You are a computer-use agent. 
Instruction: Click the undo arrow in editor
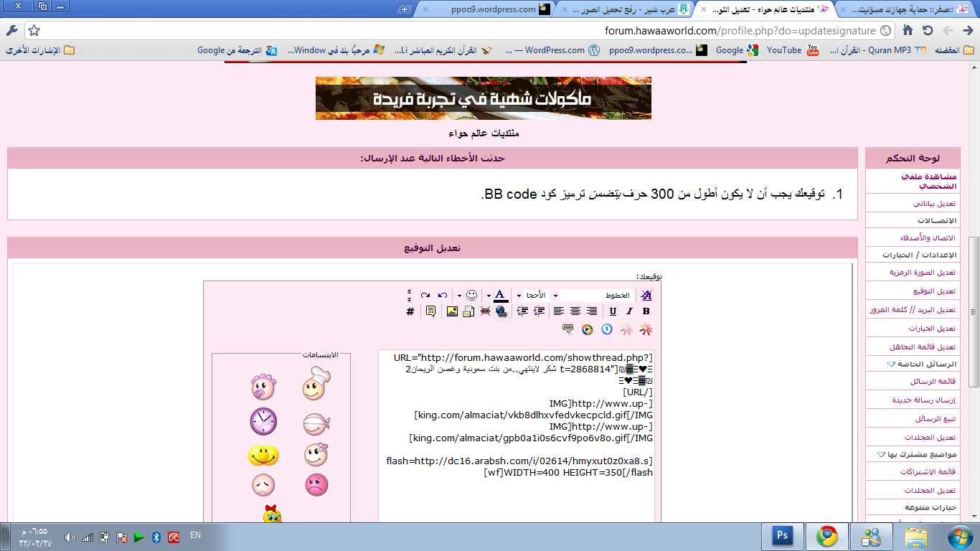point(442,296)
